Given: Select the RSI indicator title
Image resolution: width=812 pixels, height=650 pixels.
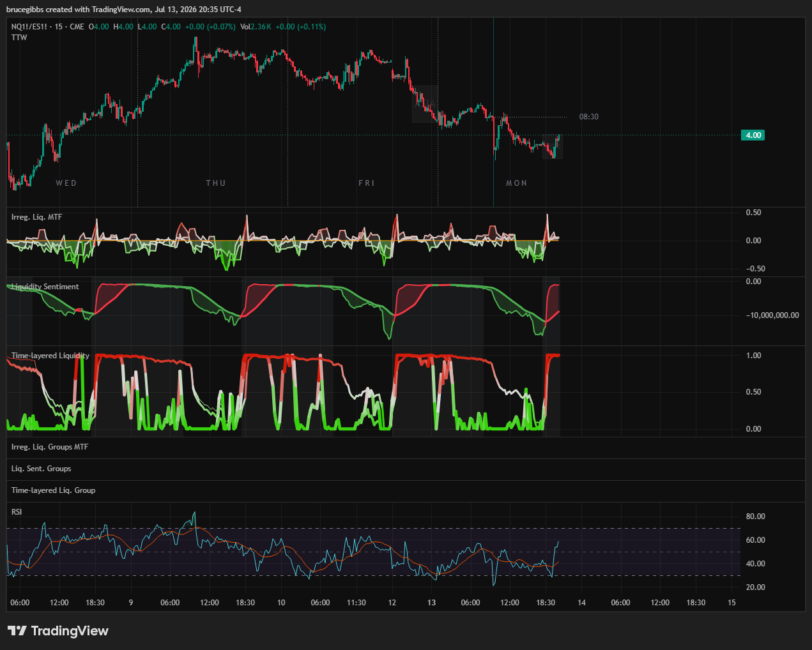Looking at the screenshot, I should pos(17,512).
